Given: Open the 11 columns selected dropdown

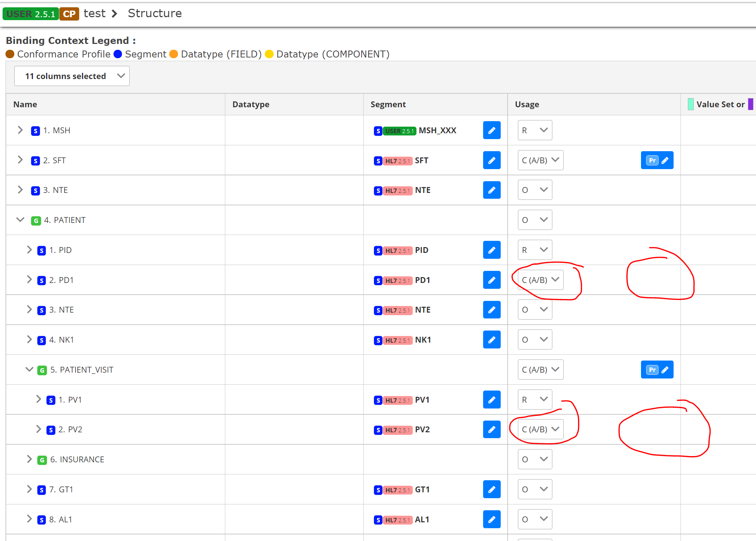Looking at the screenshot, I should pos(72,76).
